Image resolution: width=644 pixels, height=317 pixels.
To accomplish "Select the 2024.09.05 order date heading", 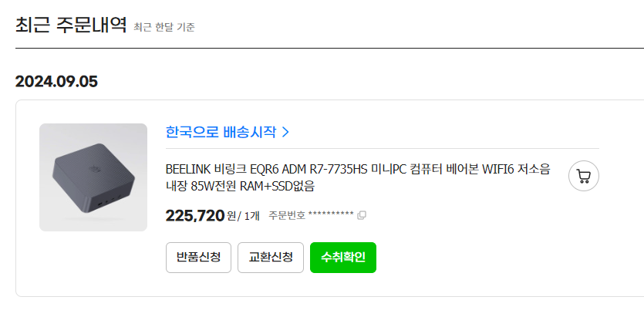I will pyautogui.click(x=56, y=82).
